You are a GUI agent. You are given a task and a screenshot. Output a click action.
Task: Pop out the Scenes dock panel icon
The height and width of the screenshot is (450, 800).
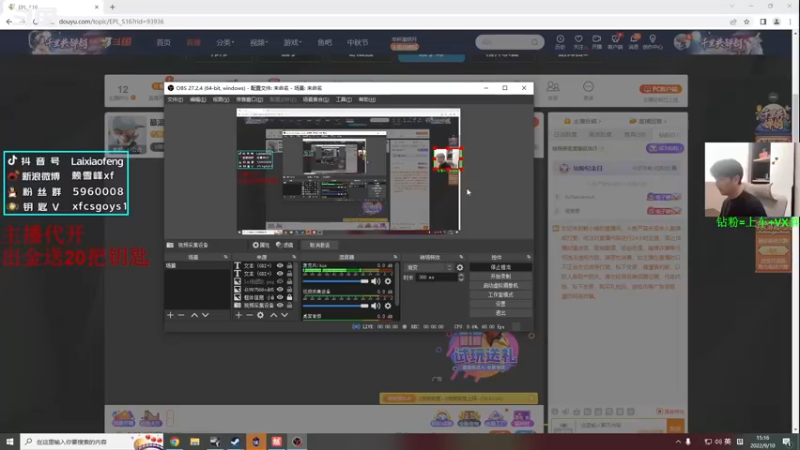(x=226, y=257)
